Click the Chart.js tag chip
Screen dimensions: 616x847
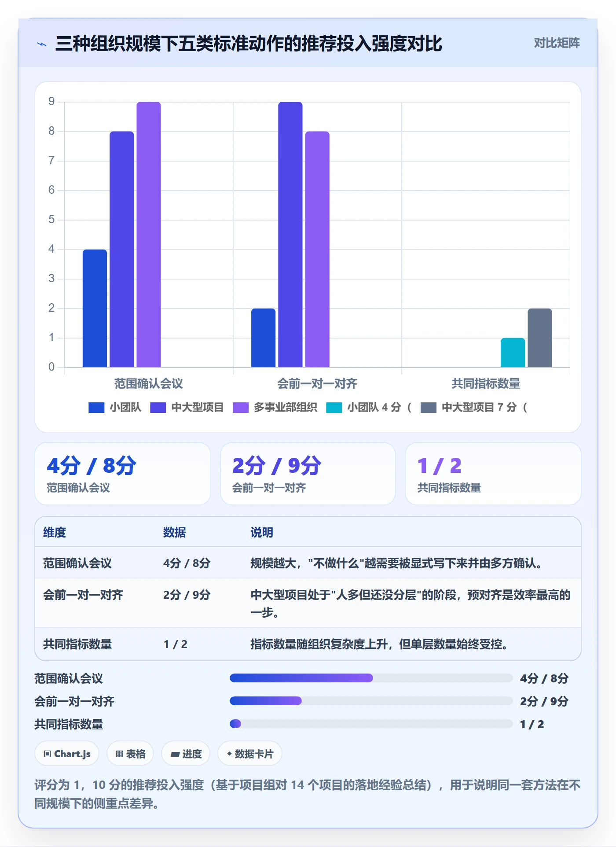pos(67,754)
